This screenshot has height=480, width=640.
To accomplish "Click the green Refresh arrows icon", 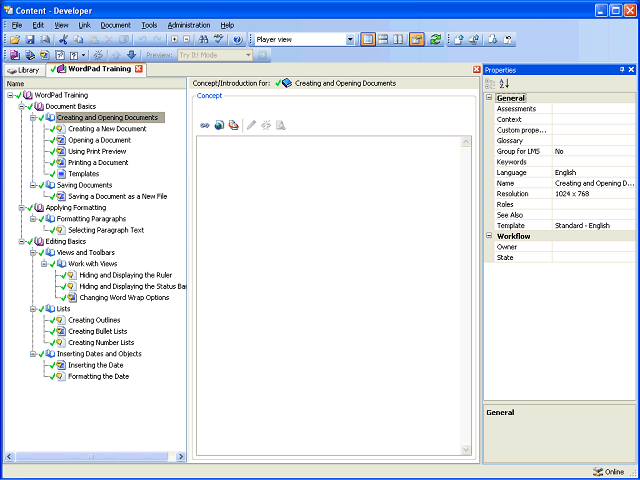I will click(x=436, y=40).
